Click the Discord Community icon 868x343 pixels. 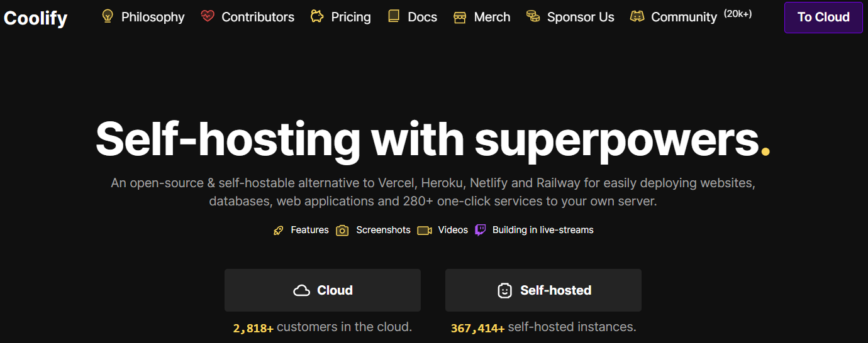[x=637, y=17]
